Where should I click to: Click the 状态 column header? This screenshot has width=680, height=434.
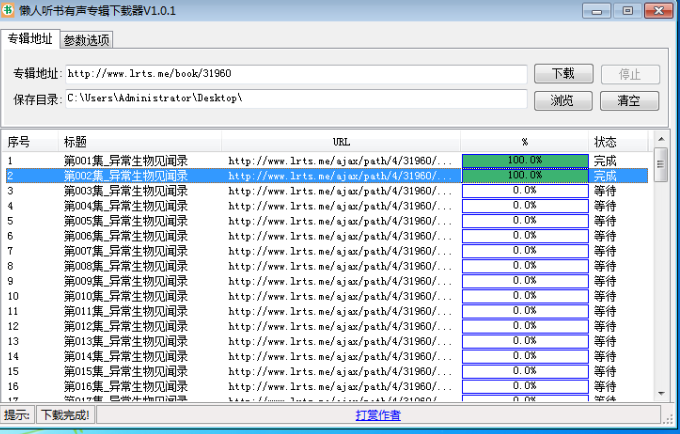606,142
